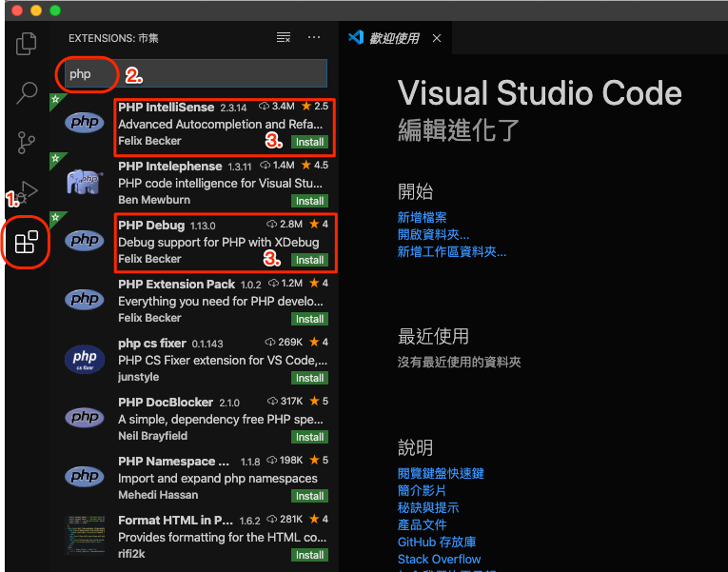Open the 簡介影片 link
The image size is (728, 572).
tap(422, 490)
